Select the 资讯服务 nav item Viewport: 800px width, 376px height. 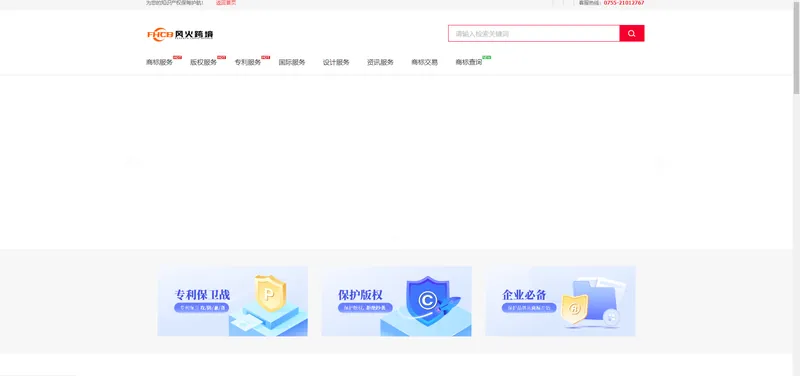pyautogui.click(x=380, y=62)
